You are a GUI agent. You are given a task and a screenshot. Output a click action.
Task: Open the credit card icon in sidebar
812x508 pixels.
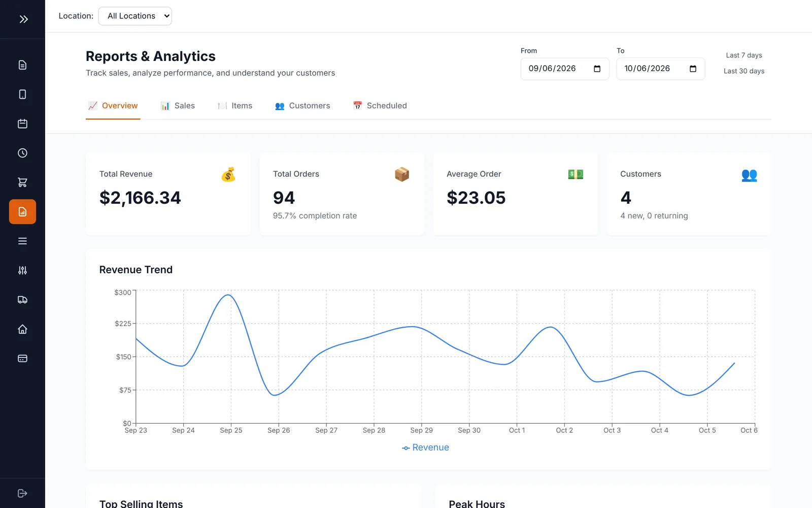[x=22, y=359]
